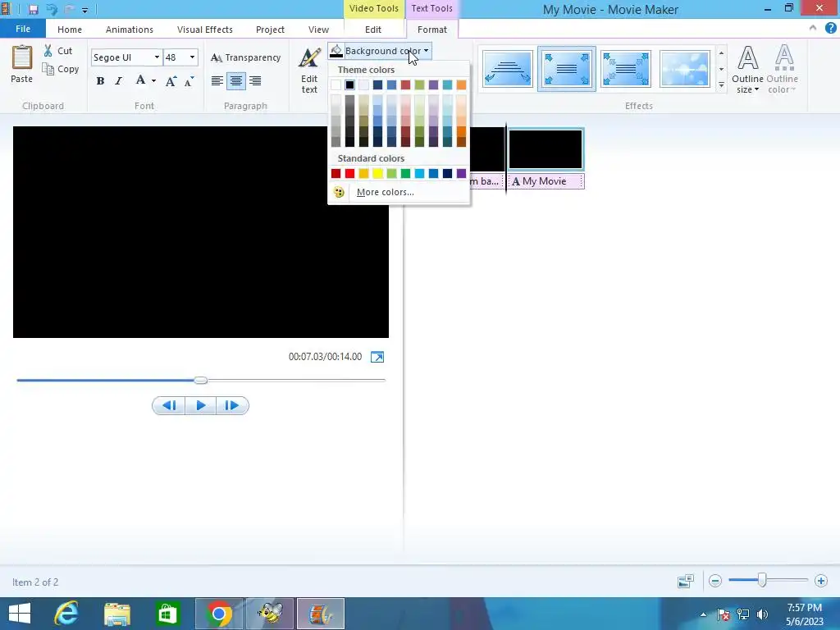Switch to Video Tools Edit tab
Image resolution: width=840 pixels, height=630 pixels.
point(373,30)
